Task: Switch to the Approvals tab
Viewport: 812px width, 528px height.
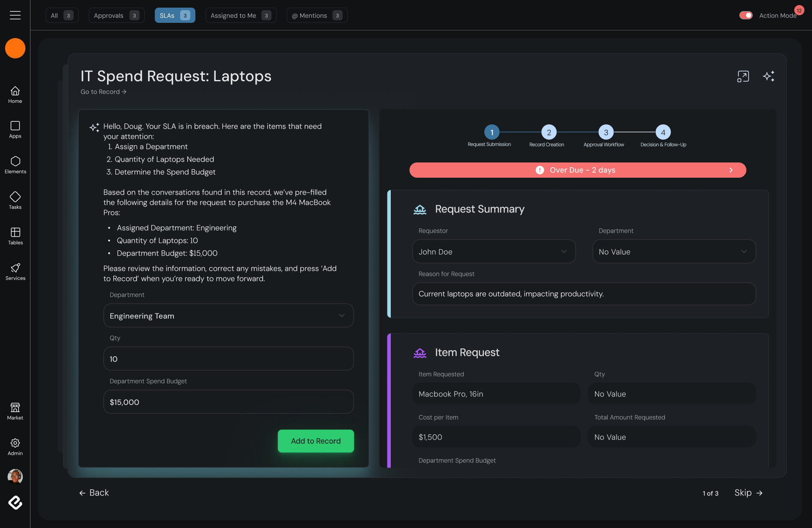Action: pos(116,15)
